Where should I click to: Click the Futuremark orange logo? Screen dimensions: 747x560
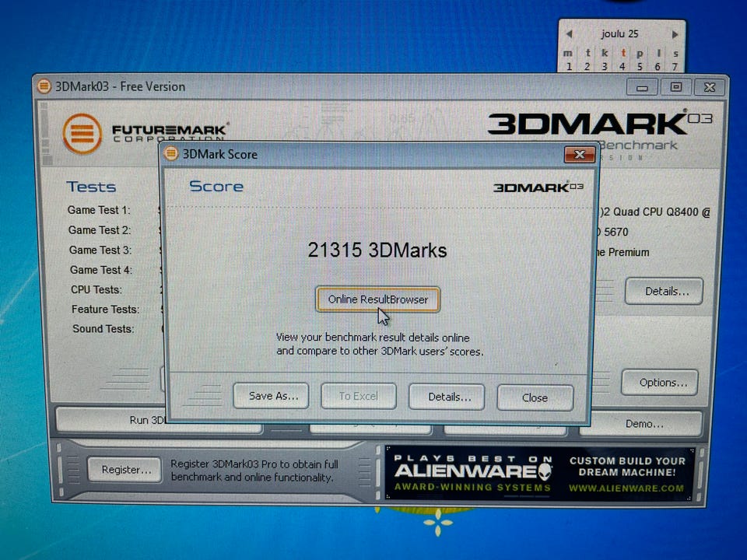(x=82, y=134)
